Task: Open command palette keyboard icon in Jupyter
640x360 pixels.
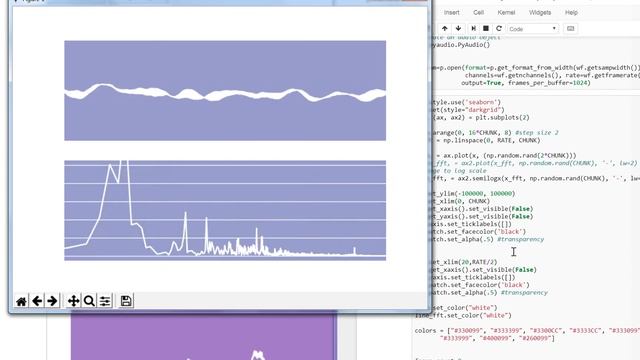Action: click(x=571, y=29)
